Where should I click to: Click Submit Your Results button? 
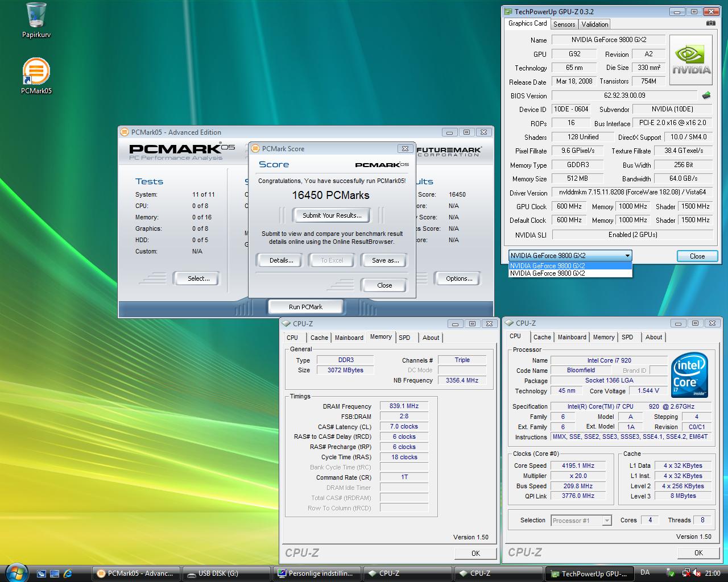(332, 215)
